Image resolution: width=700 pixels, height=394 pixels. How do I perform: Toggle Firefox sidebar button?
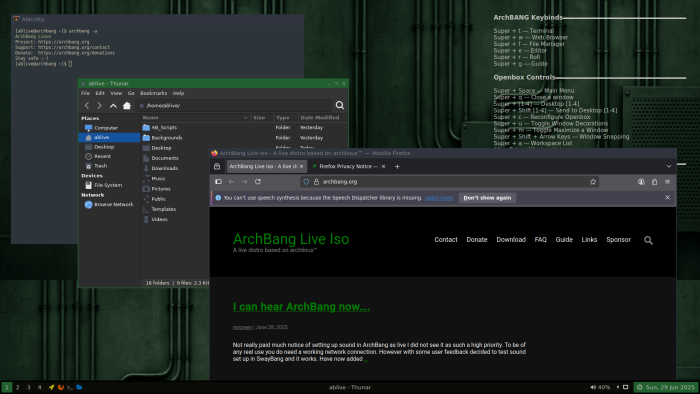218,182
